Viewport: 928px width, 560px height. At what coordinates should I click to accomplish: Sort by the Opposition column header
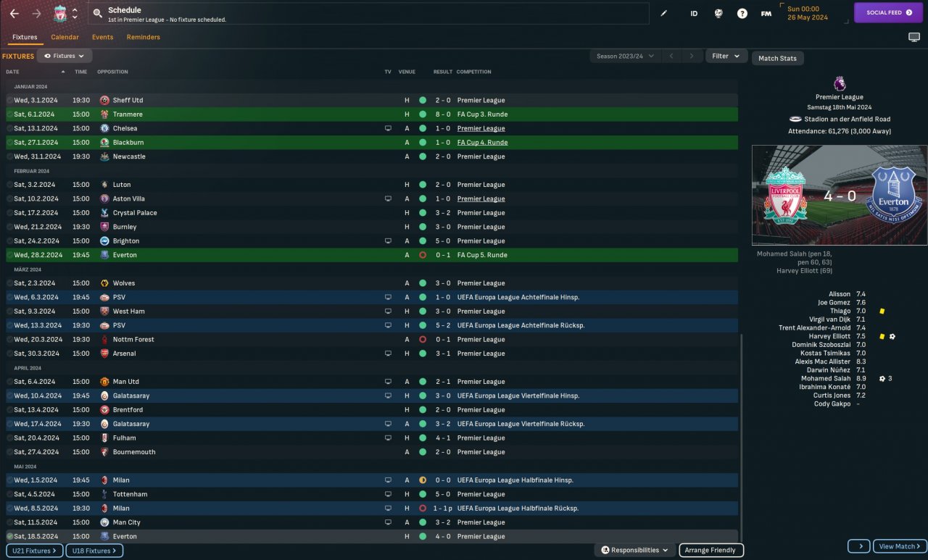pyautogui.click(x=112, y=72)
